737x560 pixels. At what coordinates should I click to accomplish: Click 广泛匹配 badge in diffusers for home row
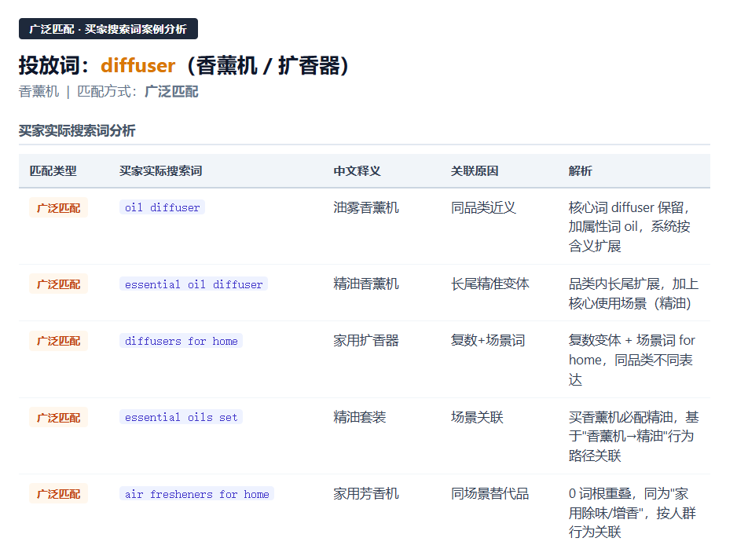tap(59, 341)
